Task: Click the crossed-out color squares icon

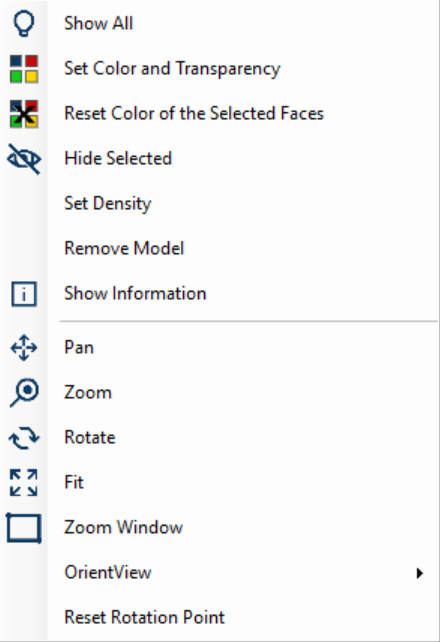Action: tap(24, 114)
